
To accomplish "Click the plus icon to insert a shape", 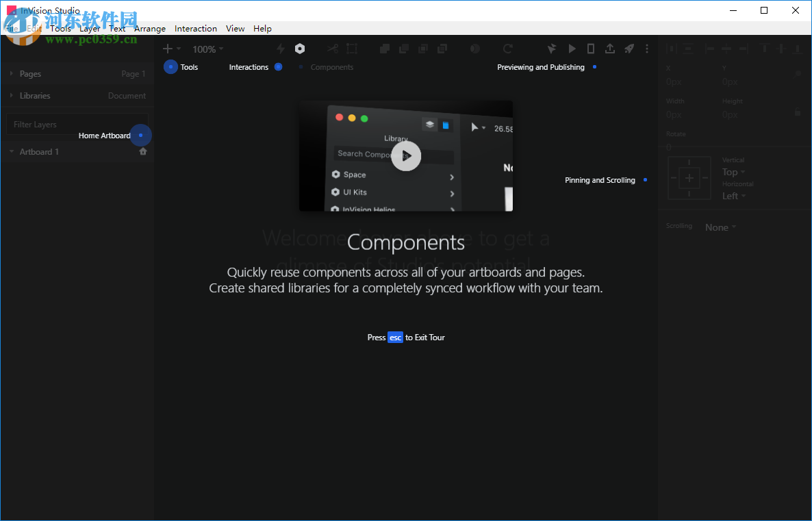I will pos(167,49).
